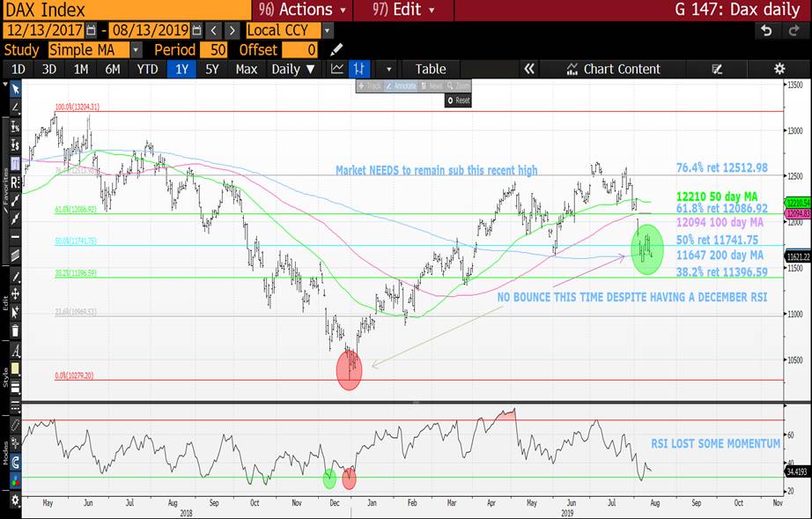This screenshot has height=519, width=812.
Task: Click the DAX Index security field
Action: coord(127,10)
